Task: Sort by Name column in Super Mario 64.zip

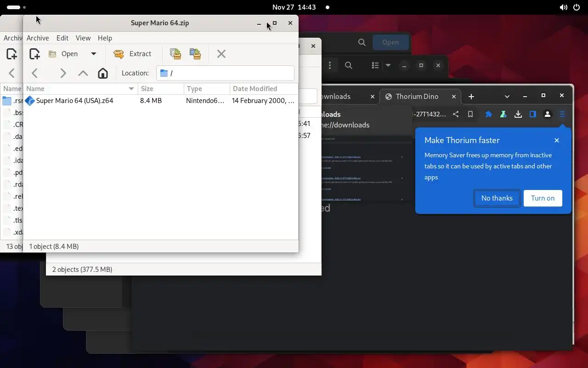Action: click(x=80, y=89)
